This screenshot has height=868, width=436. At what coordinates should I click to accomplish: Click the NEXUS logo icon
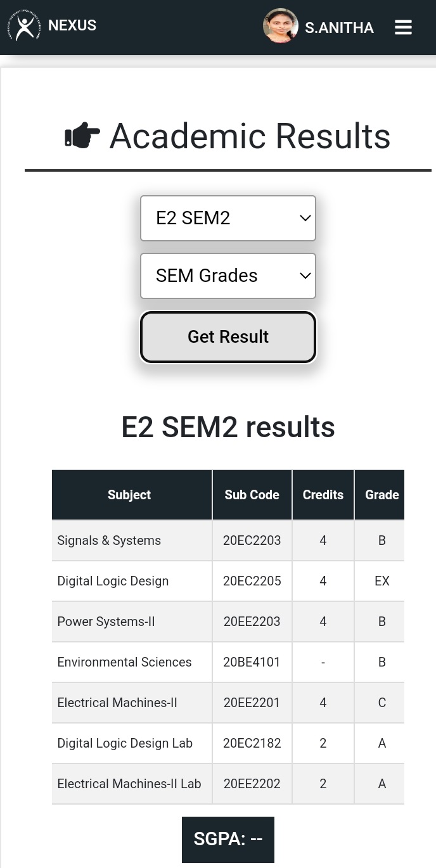click(x=25, y=26)
